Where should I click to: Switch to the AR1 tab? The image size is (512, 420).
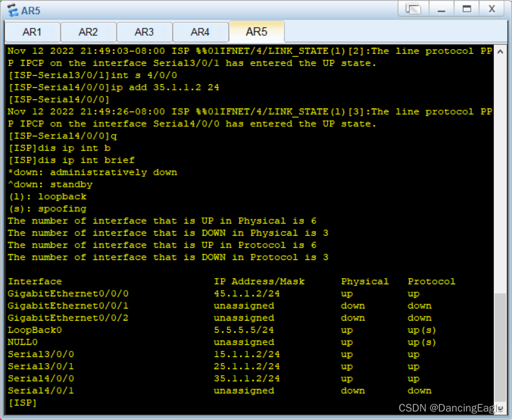32,32
